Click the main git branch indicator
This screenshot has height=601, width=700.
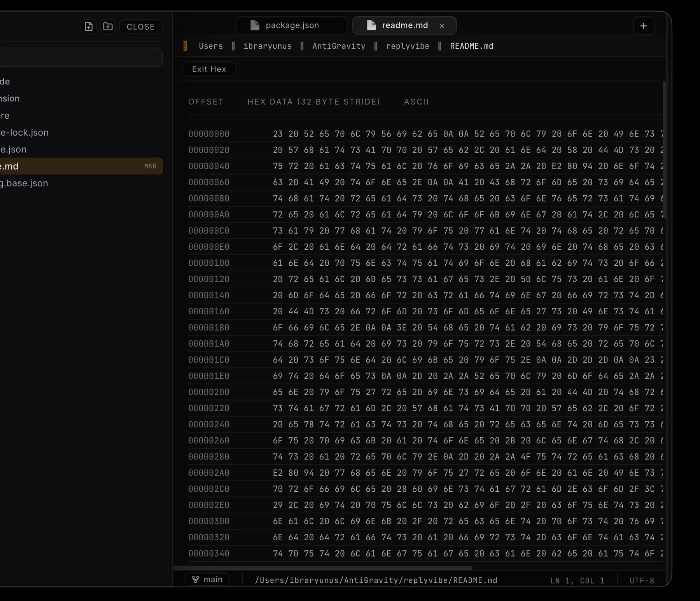click(207, 579)
